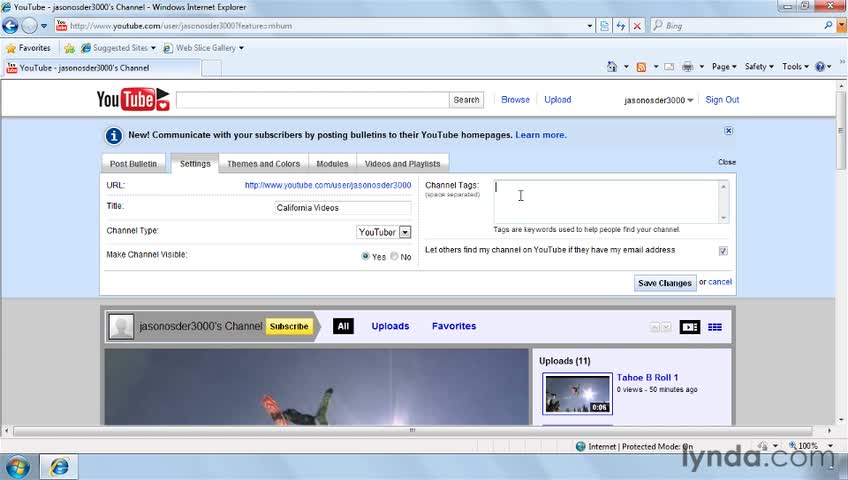Open the Tahoe B Roll 1 title link
848x480 pixels.
[x=647, y=377]
